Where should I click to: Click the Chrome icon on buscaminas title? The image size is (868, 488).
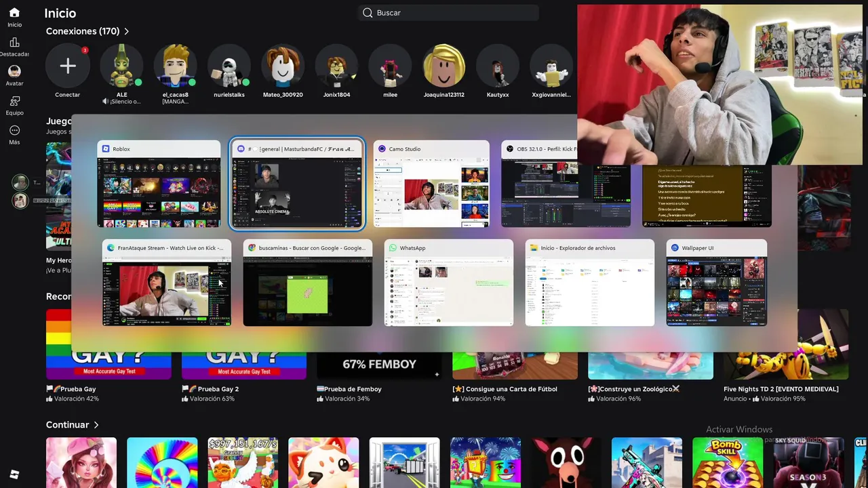click(x=252, y=248)
